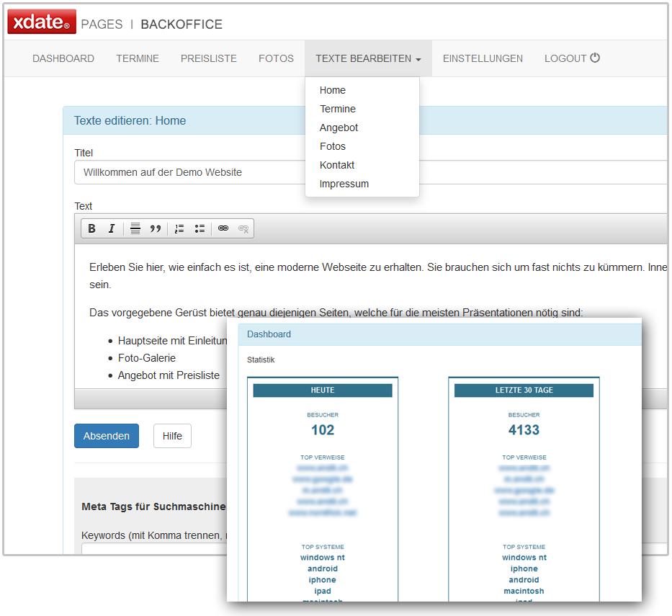Insert a numbered list

(x=179, y=228)
